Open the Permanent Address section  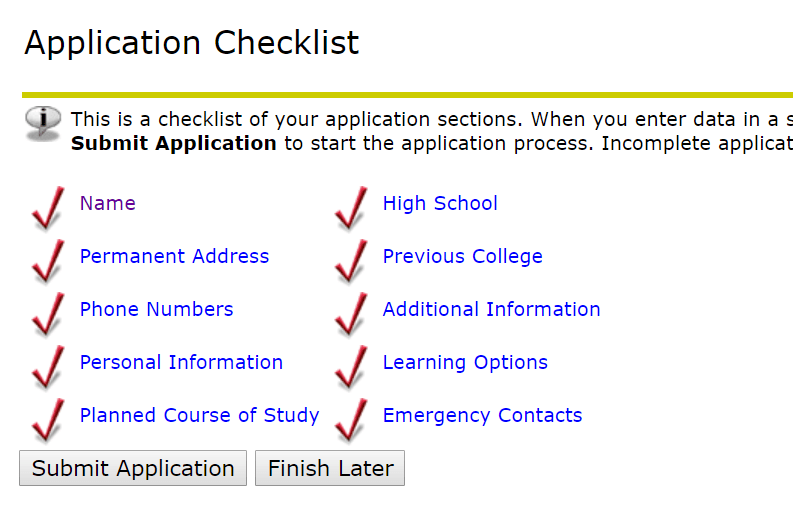tap(174, 256)
